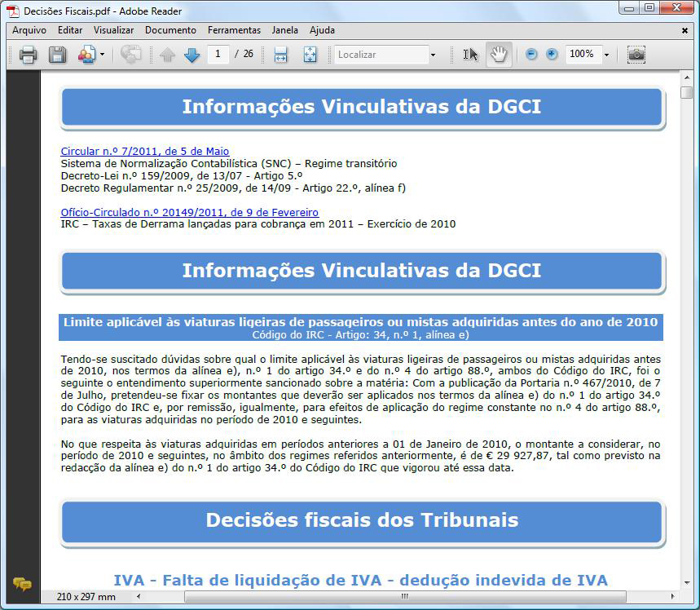Open the comments pane speech bubble icon

[x=22, y=583]
